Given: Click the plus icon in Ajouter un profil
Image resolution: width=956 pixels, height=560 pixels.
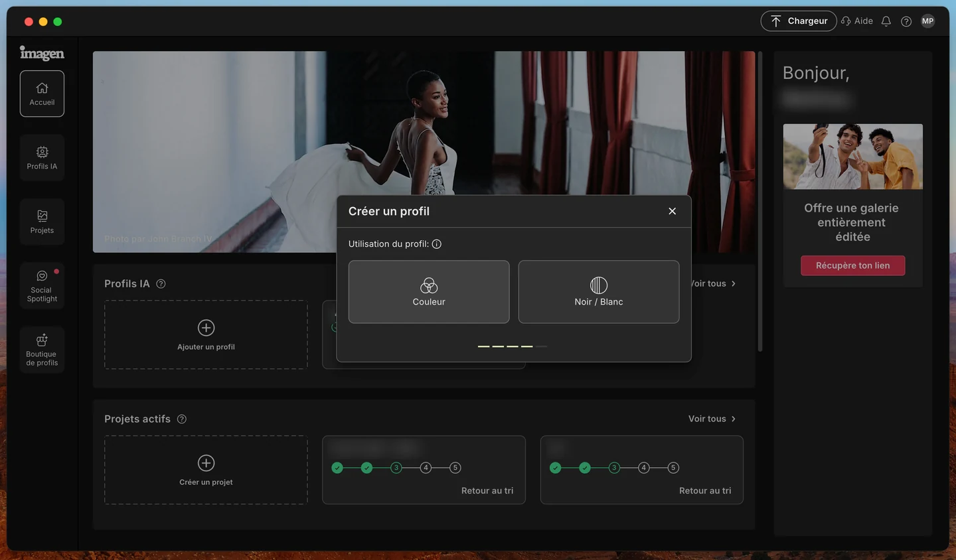Looking at the screenshot, I should click(x=206, y=328).
